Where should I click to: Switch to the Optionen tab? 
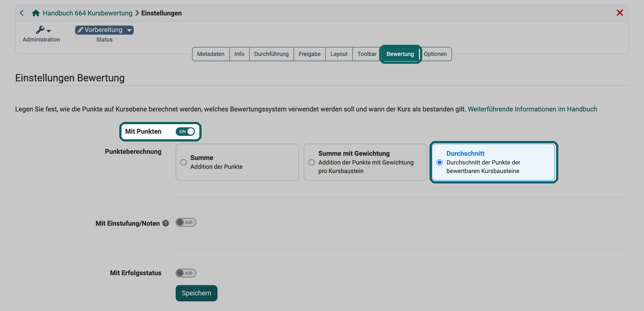[x=435, y=54]
